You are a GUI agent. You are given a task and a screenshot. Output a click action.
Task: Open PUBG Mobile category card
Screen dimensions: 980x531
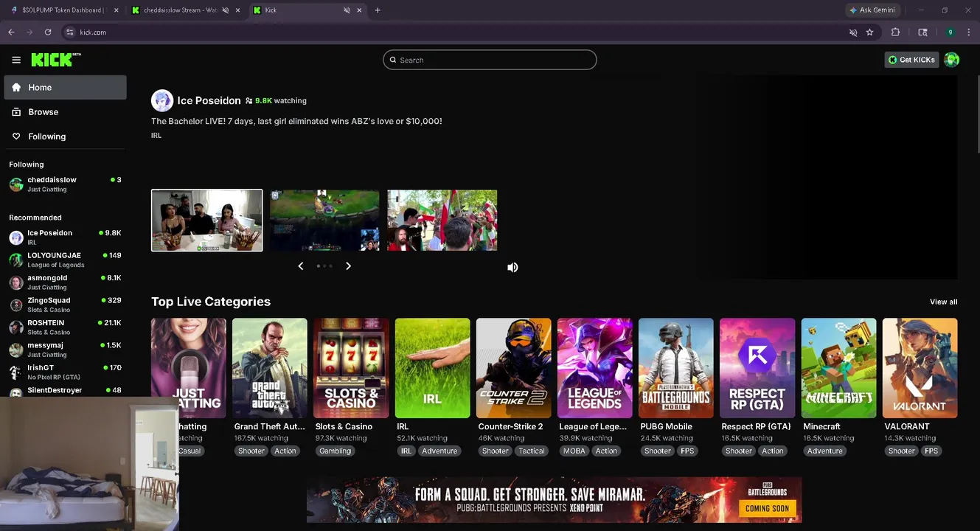[676, 368]
